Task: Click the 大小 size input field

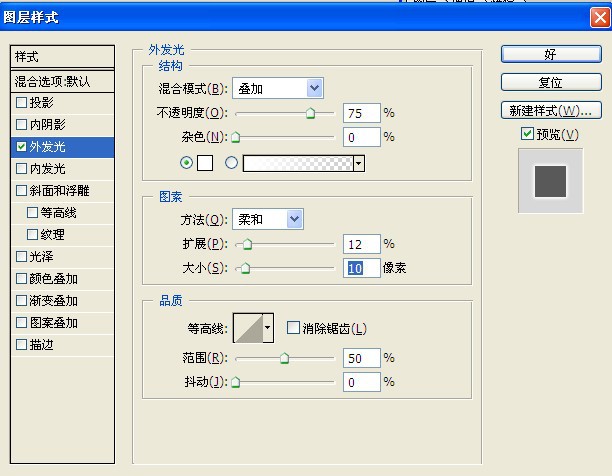Action: (x=362, y=268)
